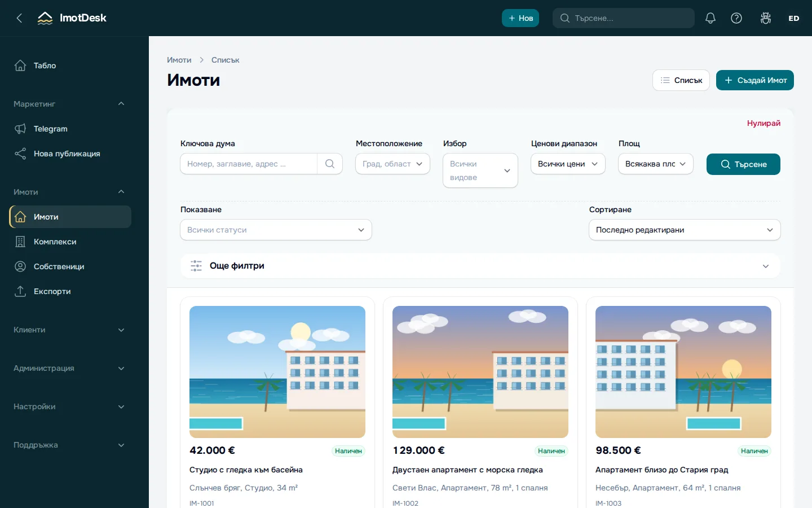Expand Още филтри panel
Viewport: 812px width, 508px height.
pos(480,266)
